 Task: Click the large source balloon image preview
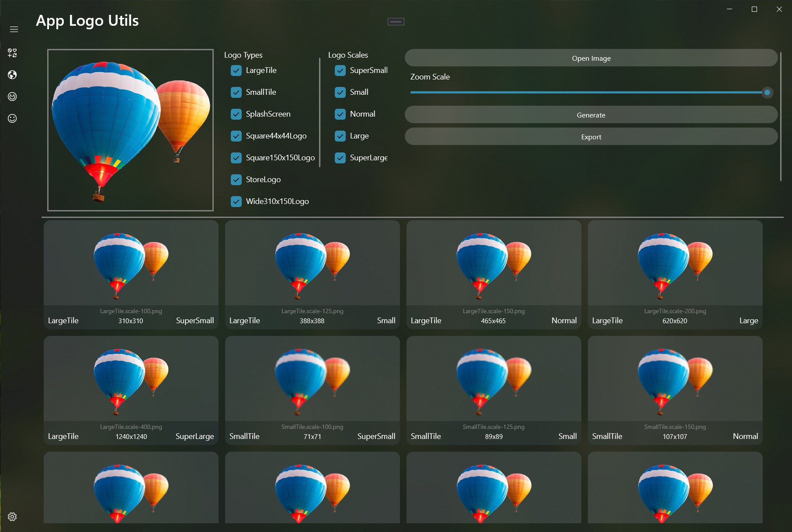[130, 130]
